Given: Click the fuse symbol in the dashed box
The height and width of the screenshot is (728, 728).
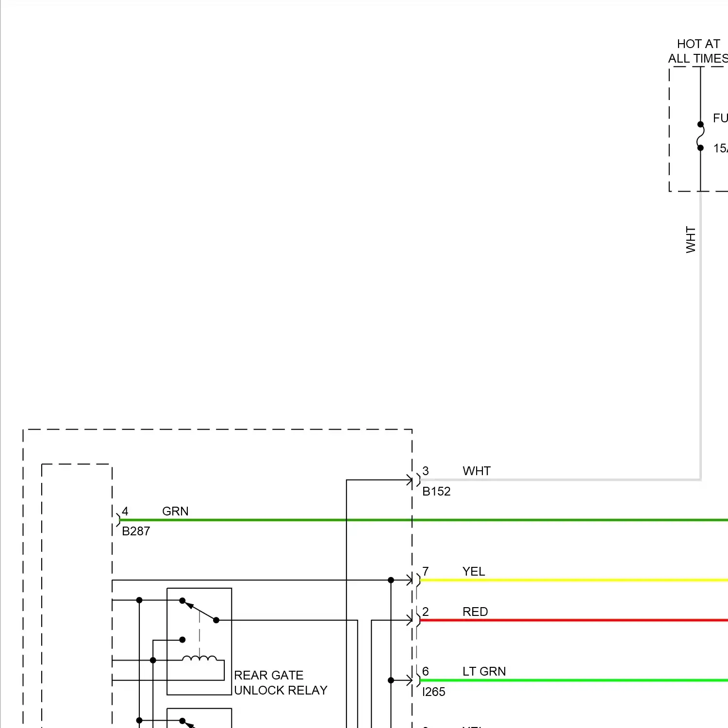Looking at the screenshot, I should tap(700, 136).
